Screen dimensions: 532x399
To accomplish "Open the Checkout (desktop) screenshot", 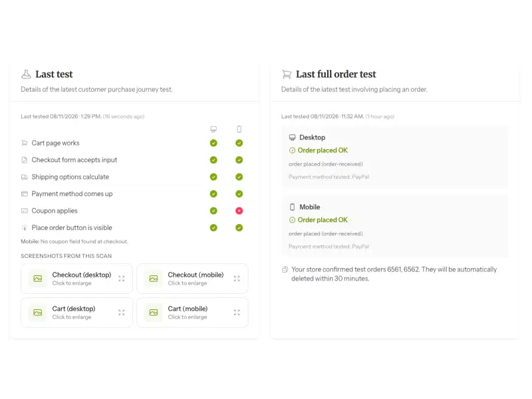I will (76, 279).
